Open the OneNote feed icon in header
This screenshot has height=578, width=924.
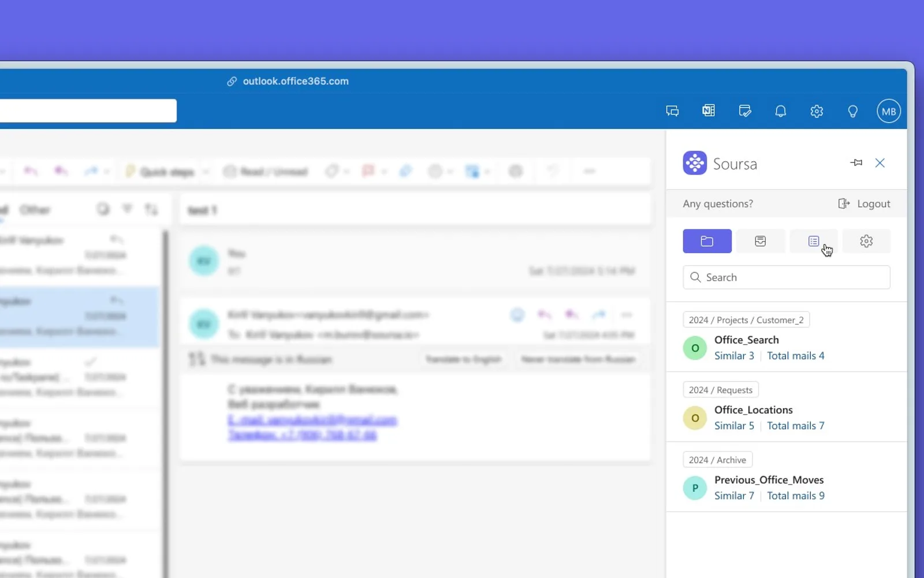point(709,110)
